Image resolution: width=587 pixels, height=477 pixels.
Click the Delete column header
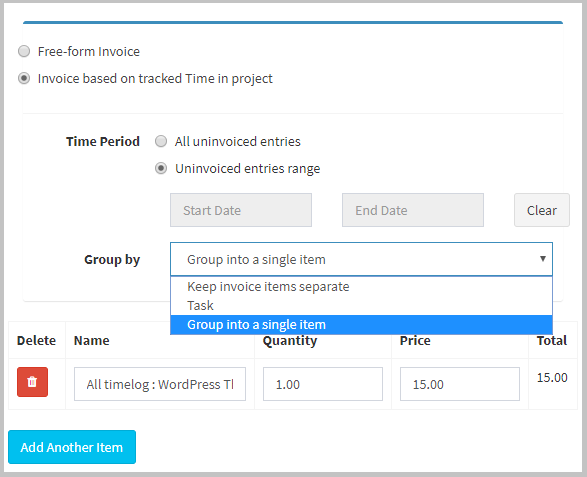coord(36,340)
